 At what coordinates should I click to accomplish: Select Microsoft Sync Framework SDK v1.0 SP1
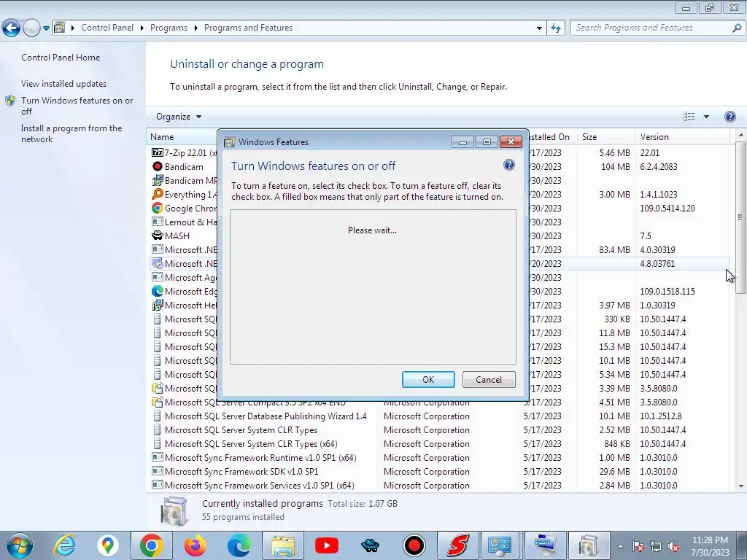(x=241, y=472)
